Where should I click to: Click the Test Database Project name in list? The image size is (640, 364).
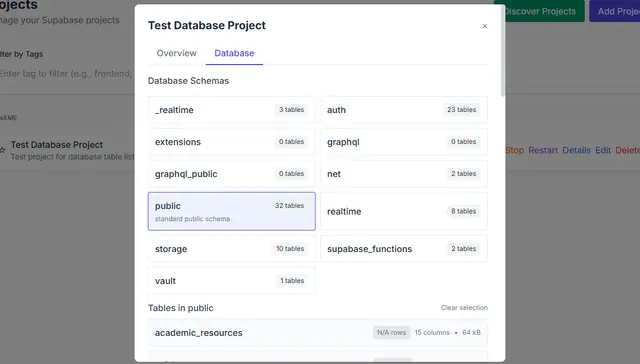(x=57, y=145)
